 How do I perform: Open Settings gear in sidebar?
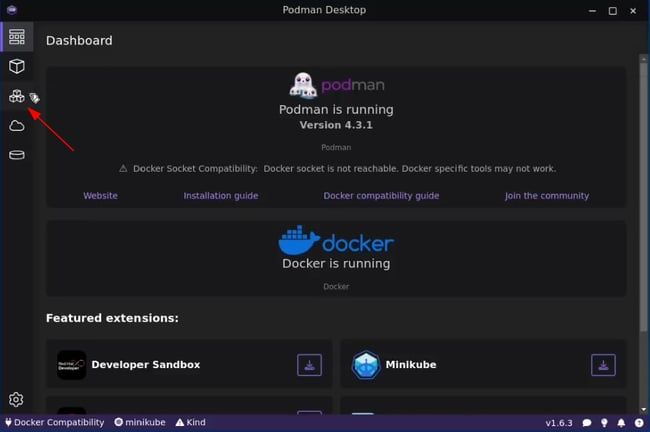[x=16, y=399]
